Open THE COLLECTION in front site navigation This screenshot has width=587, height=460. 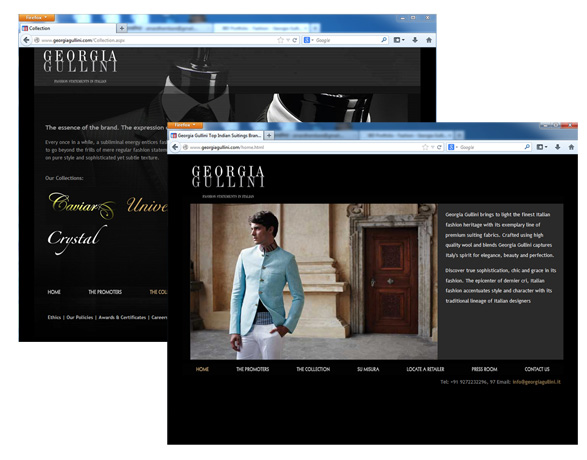313,369
